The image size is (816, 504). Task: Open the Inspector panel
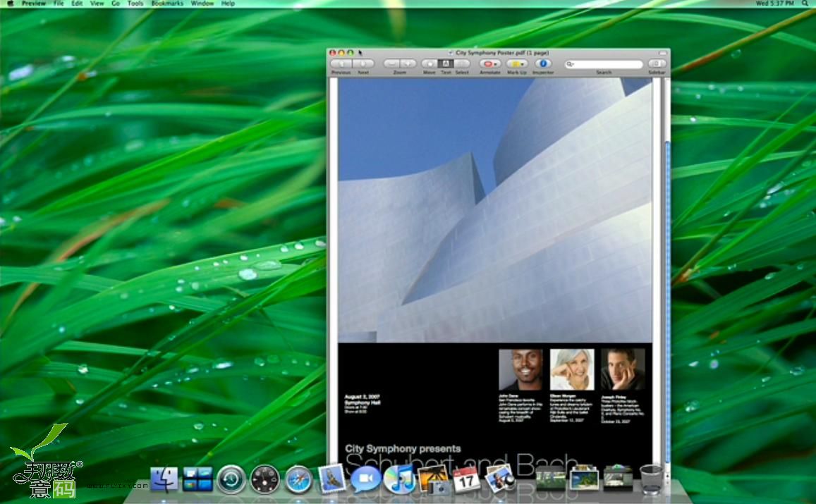[543, 63]
